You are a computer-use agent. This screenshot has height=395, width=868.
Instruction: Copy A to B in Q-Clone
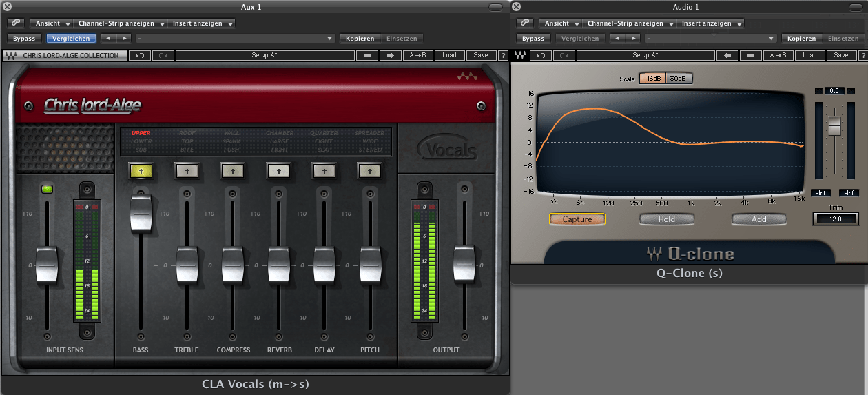click(778, 55)
